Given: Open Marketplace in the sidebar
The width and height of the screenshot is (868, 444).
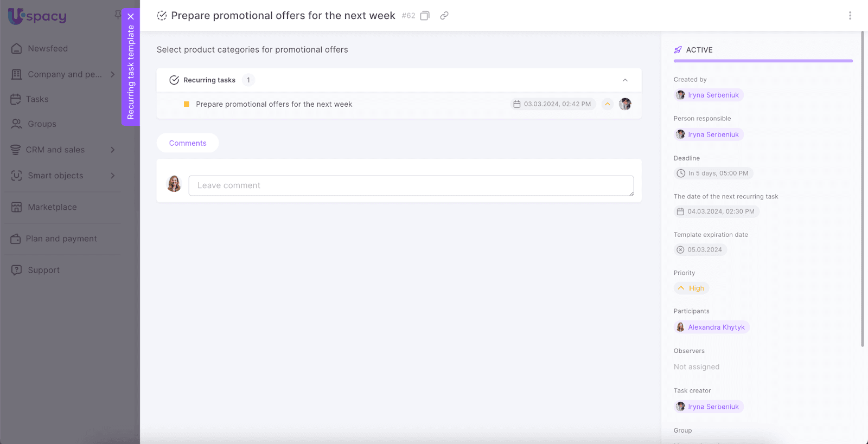Looking at the screenshot, I should (52, 207).
